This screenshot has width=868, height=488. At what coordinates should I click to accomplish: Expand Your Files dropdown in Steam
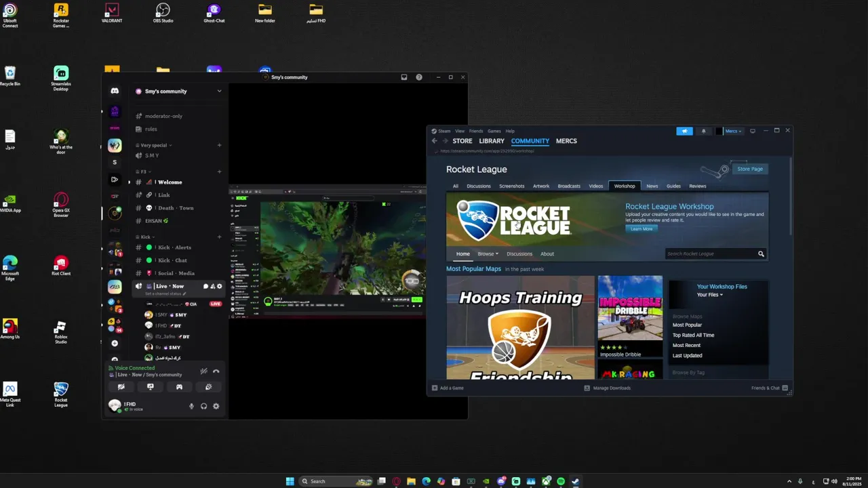tap(709, 295)
